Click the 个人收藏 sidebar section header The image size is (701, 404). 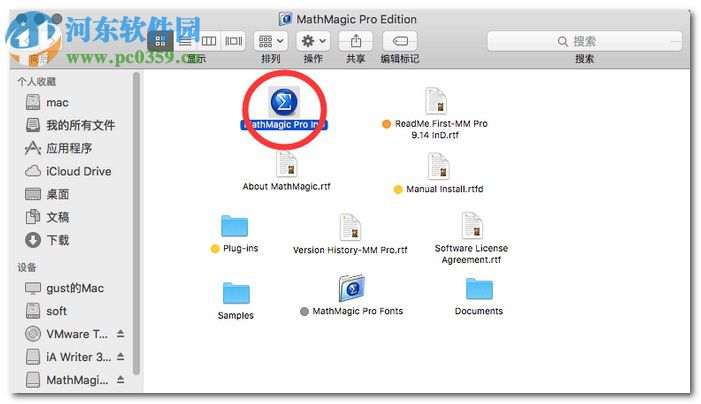[37, 81]
